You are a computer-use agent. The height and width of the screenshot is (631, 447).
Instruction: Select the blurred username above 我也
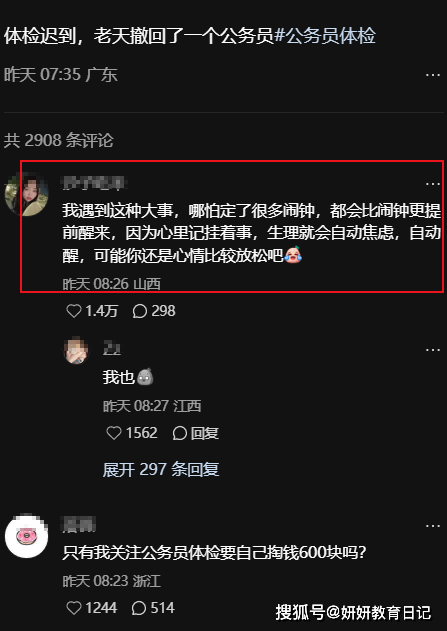(x=112, y=348)
